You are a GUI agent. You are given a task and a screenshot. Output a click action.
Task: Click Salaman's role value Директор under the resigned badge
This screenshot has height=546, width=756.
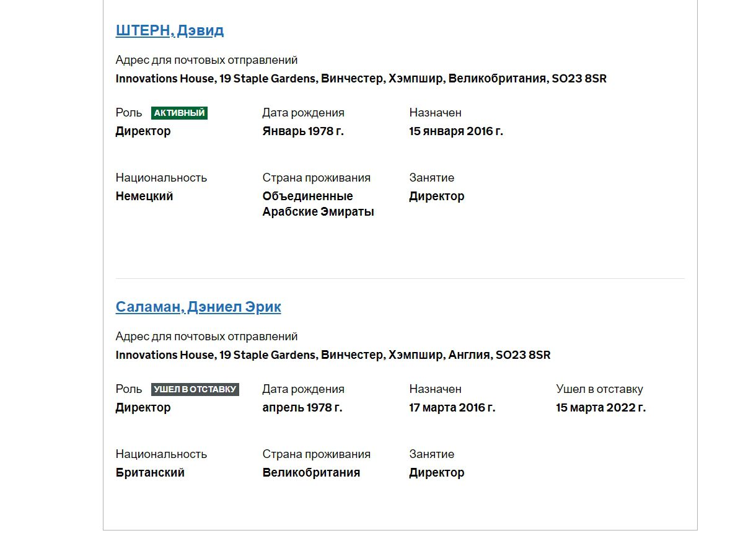[x=143, y=408]
